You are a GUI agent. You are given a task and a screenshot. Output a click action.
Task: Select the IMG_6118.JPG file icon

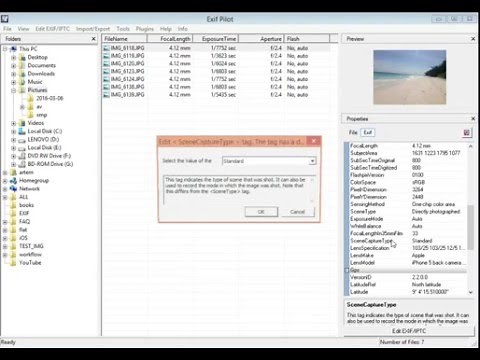106,48
